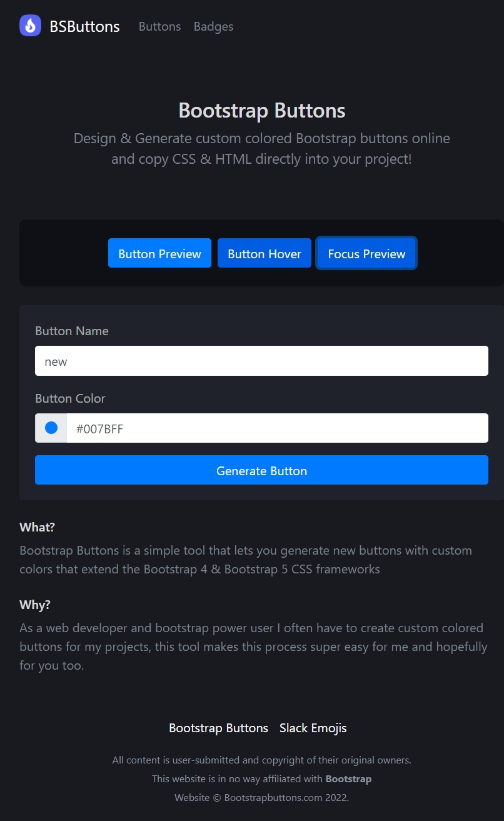Click the #007BFF hex color field

pyautogui.click(x=277, y=428)
